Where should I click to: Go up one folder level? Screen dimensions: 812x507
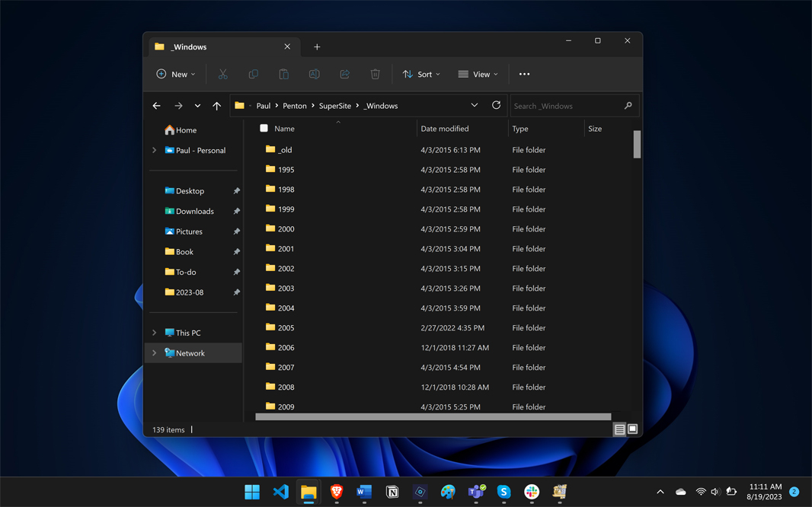coord(217,106)
